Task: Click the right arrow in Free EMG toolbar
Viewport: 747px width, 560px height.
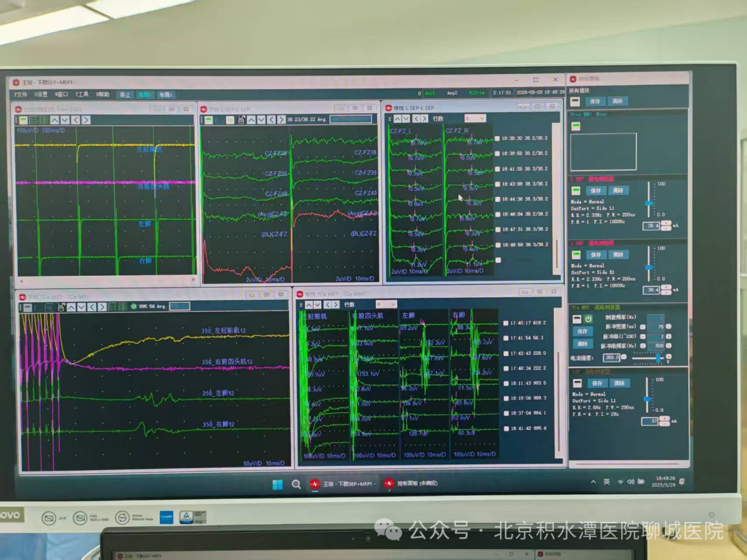Action: point(86,120)
